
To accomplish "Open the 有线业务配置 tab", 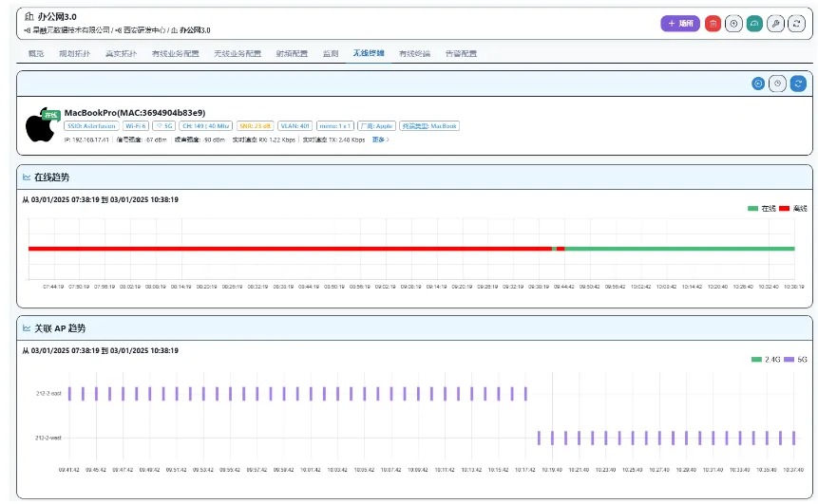I will tap(175, 53).
